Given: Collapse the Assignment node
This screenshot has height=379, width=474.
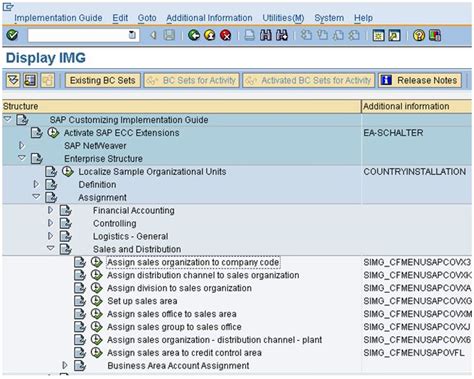Looking at the screenshot, I should pos(36,197).
